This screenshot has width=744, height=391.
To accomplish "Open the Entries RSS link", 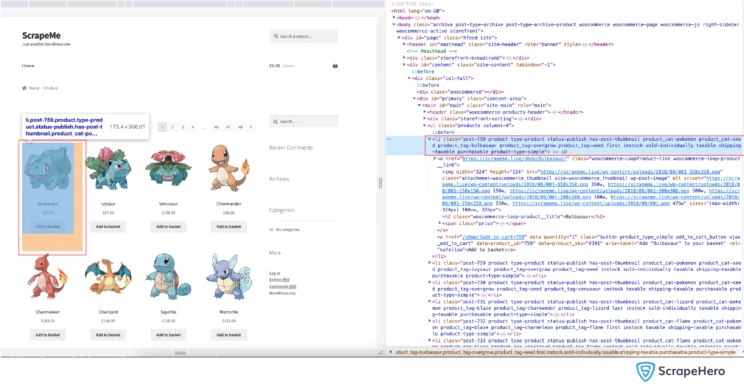I will [x=279, y=280].
